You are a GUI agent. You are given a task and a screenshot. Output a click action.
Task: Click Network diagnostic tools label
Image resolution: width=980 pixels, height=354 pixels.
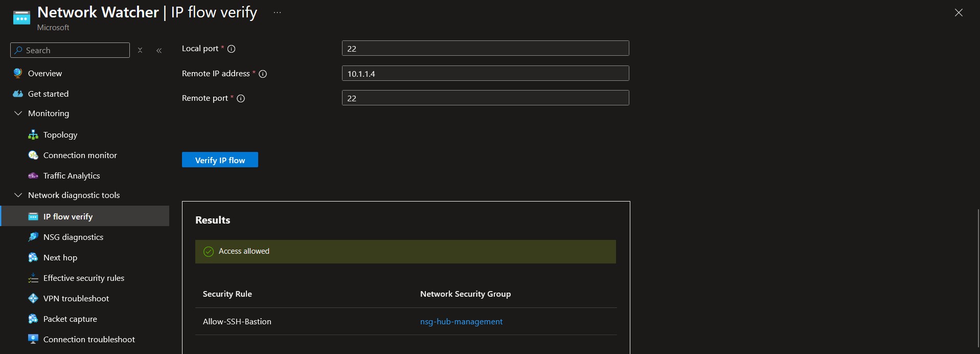[x=74, y=195]
